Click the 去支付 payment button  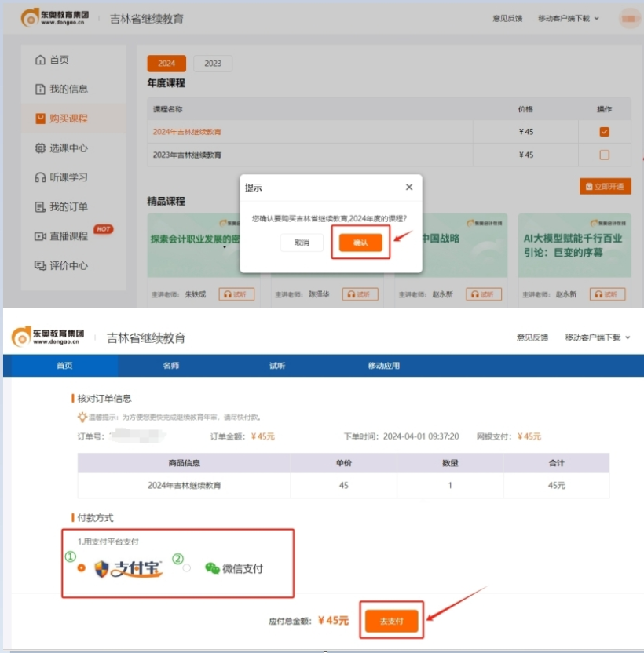pyautogui.click(x=391, y=620)
